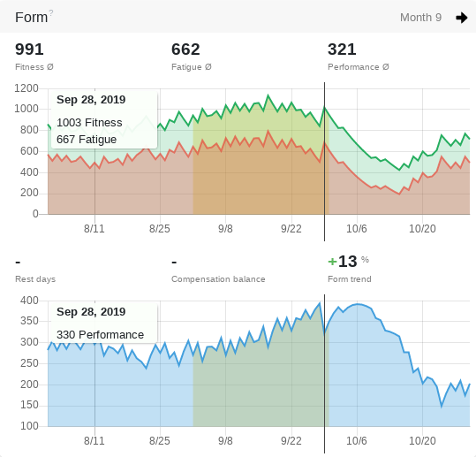
Task: Click the 10/20 axis label on performance chart
Action: (x=422, y=440)
